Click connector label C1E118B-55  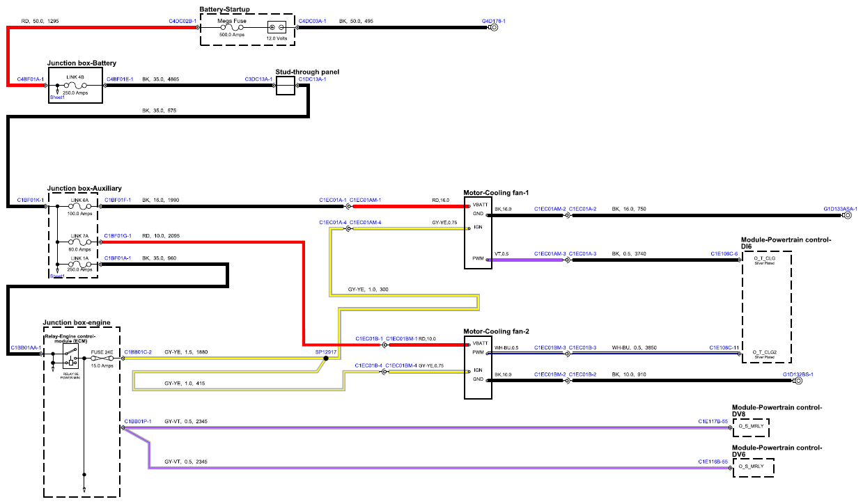pyautogui.click(x=713, y=462)
